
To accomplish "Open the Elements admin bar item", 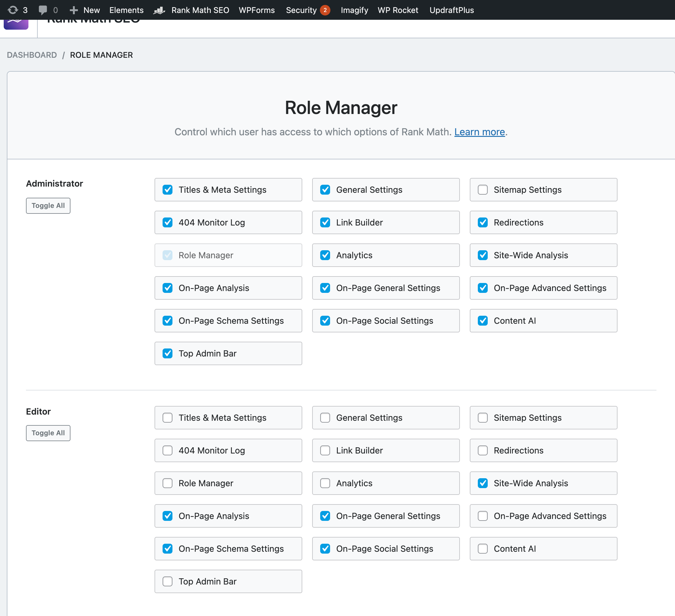I will click(126, 10).
